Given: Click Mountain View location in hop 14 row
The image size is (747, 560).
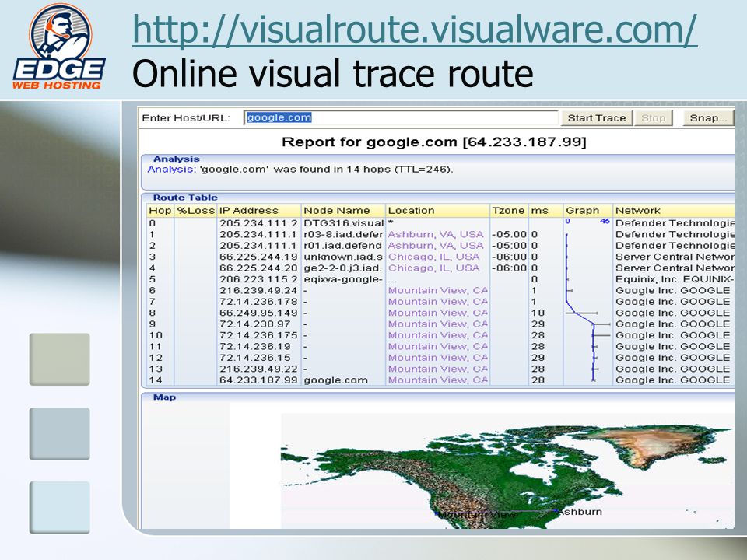Looking at the screenshot, I should tap(438, 380).
